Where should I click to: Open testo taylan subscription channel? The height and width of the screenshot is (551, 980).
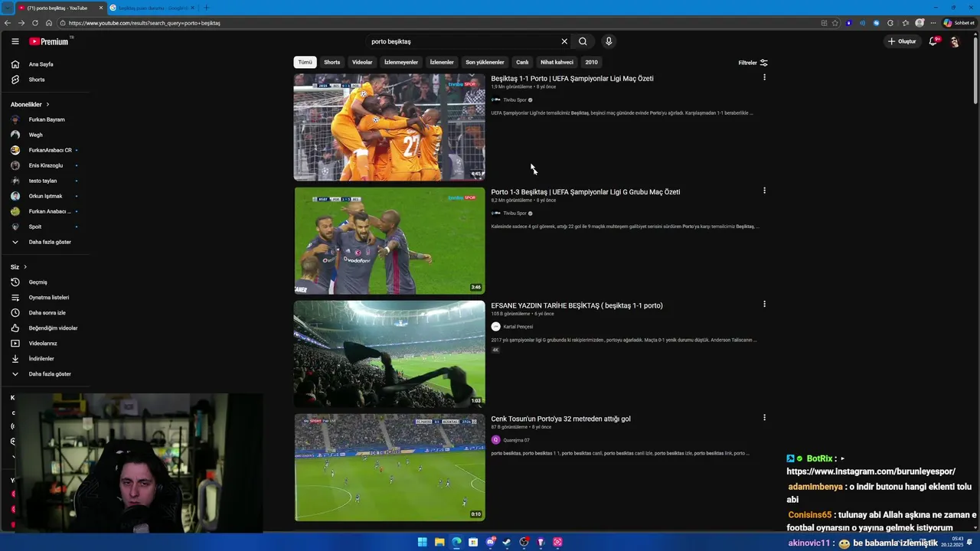(x=44, y=181)
